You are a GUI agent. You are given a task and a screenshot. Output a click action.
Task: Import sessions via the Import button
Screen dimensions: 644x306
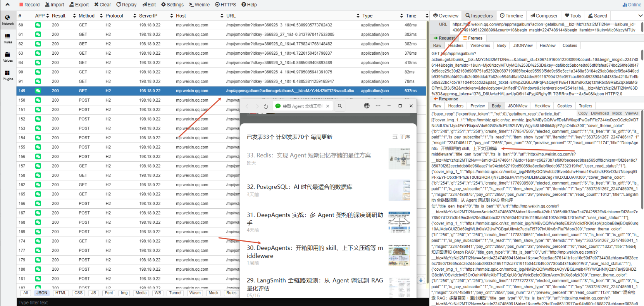point(55,5)
